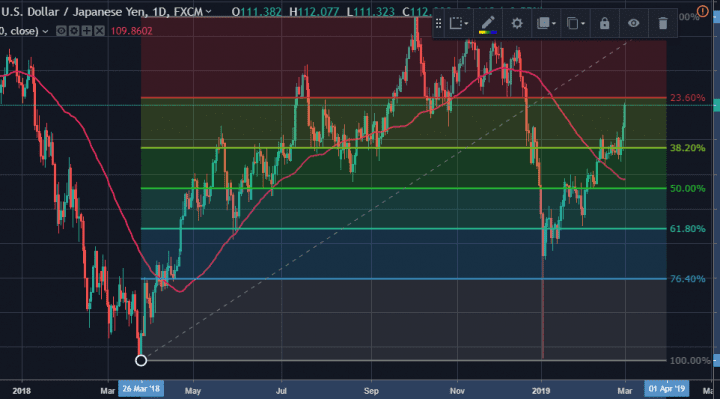Viewport: 720px width, 399px height.
Task: Select the Fibonacci anchor point circle
Action: click(x=141, y=360)
